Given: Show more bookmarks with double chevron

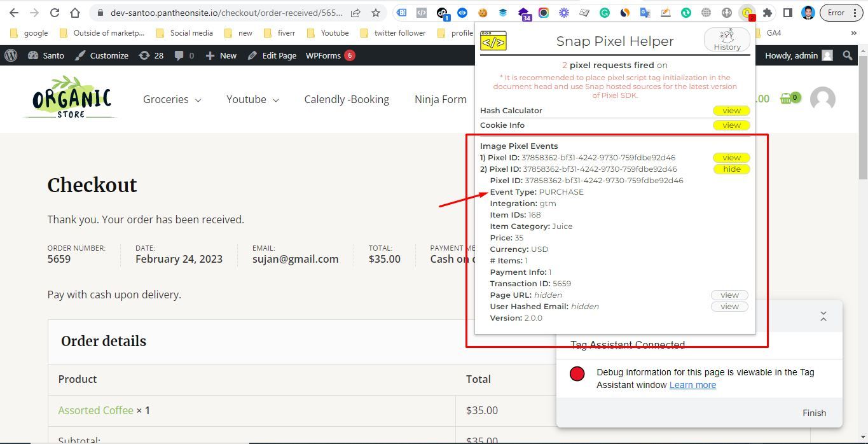Looking at the screenshot, I should pos(853,33).
